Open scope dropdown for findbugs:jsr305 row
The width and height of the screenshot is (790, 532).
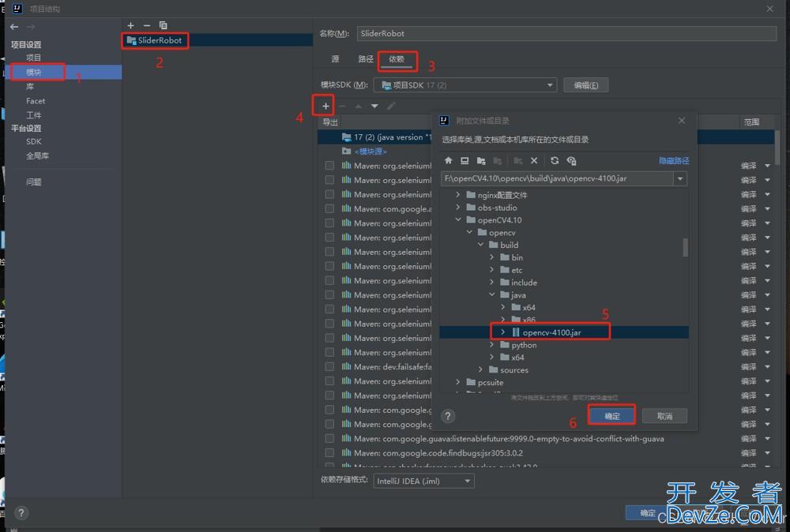tap(767, 453)
